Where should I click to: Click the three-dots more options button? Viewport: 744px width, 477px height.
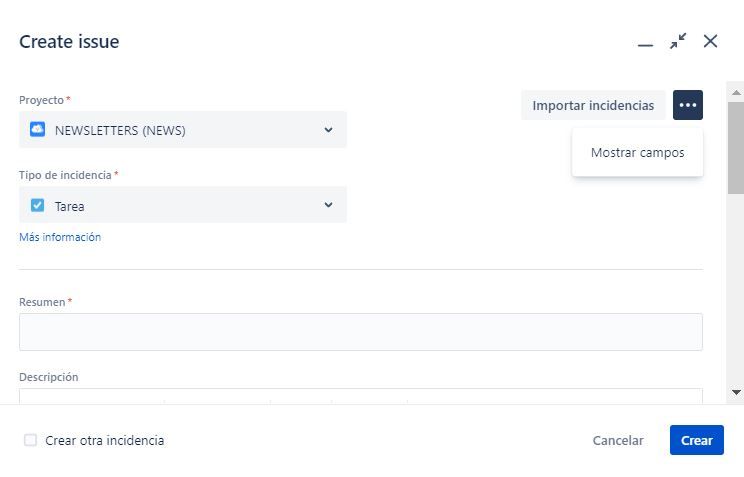point(688,105)
